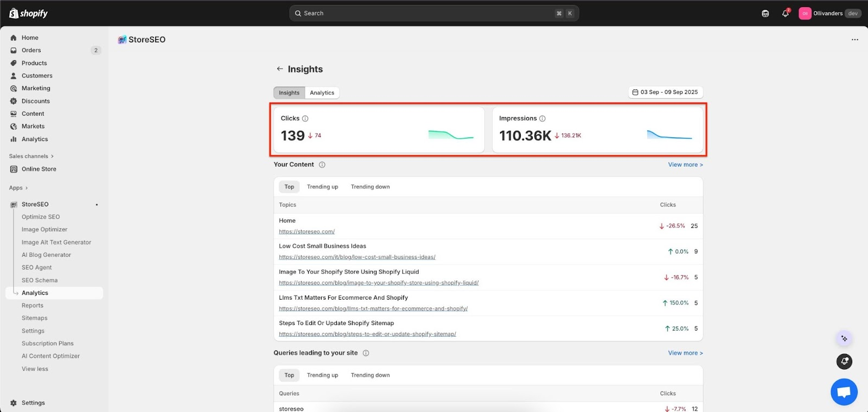Click View more for Queries section
Image resolution: width=868 pixels, height=412 pixels.
point(685,353)
